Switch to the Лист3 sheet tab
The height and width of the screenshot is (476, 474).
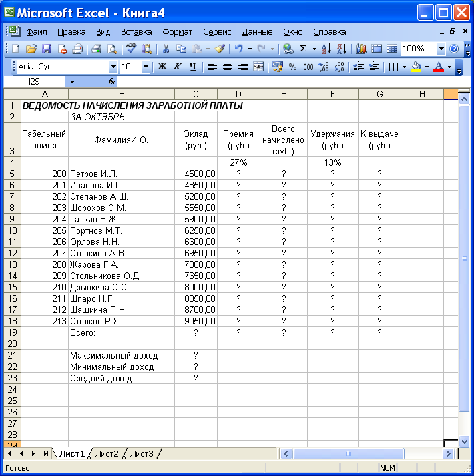142,453
